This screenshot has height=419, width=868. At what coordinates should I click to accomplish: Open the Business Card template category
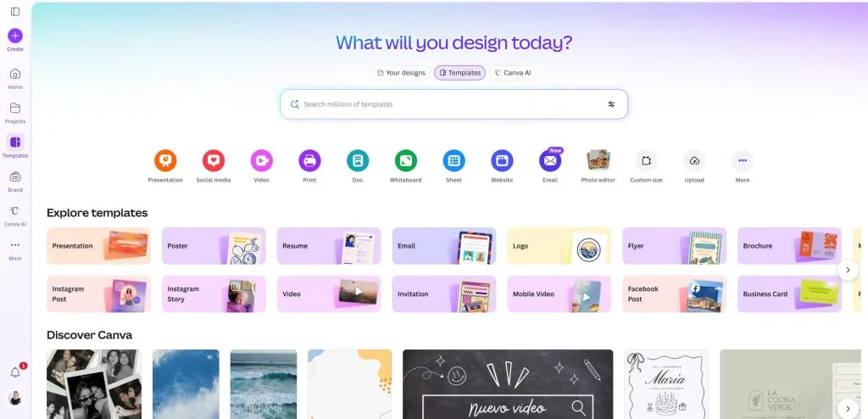coord(789,293)
